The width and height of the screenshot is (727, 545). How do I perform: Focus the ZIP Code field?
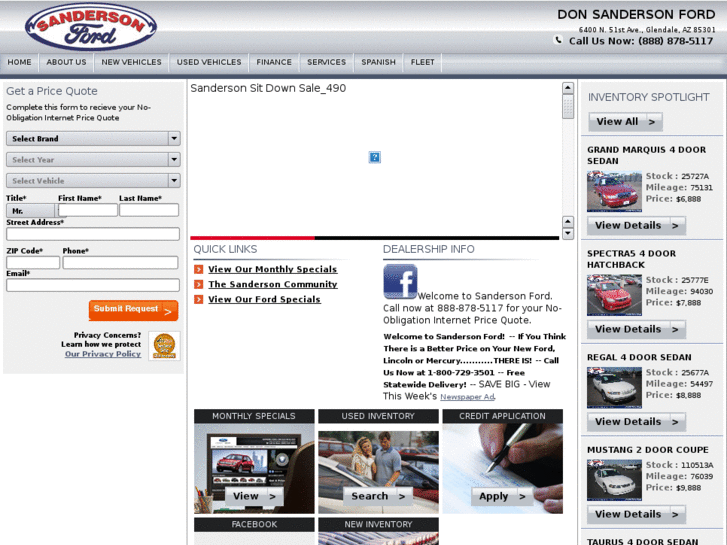point(33,263)
